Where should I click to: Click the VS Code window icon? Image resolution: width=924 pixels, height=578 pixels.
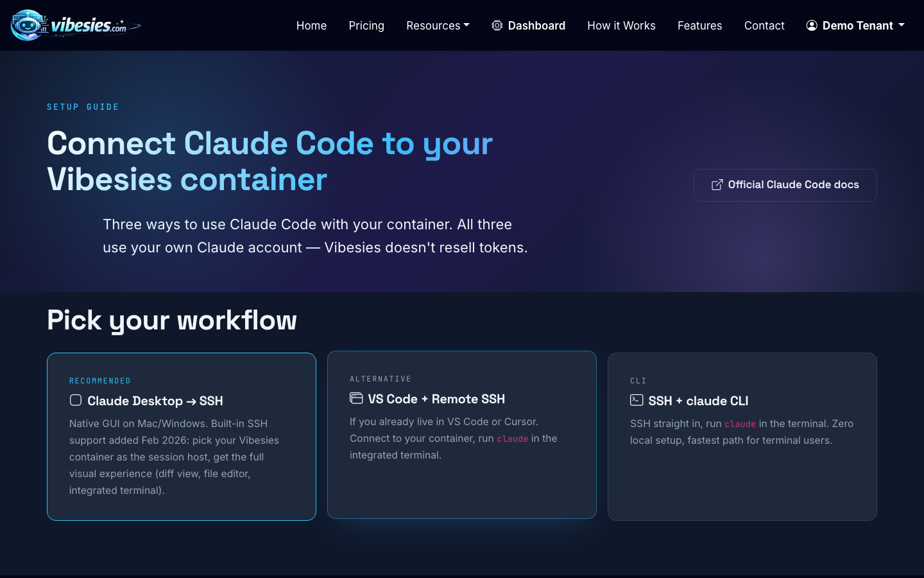click(356, 398)
